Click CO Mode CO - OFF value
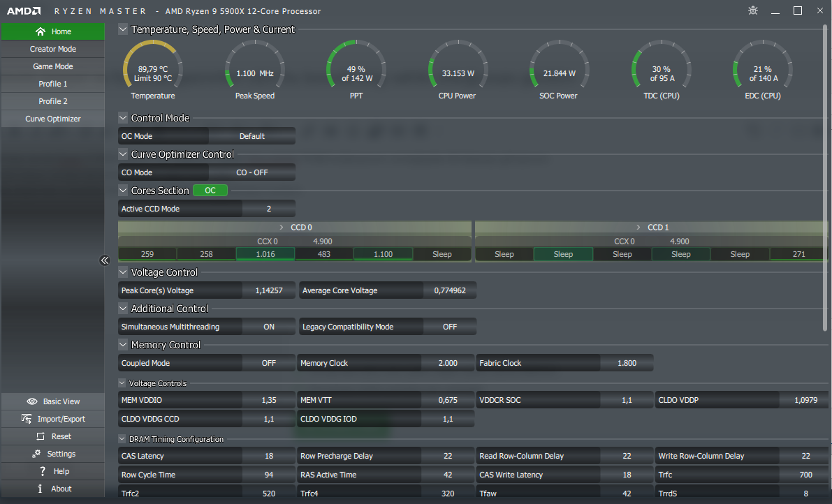Viewport: 832px width, 504px height. [252, 172]
